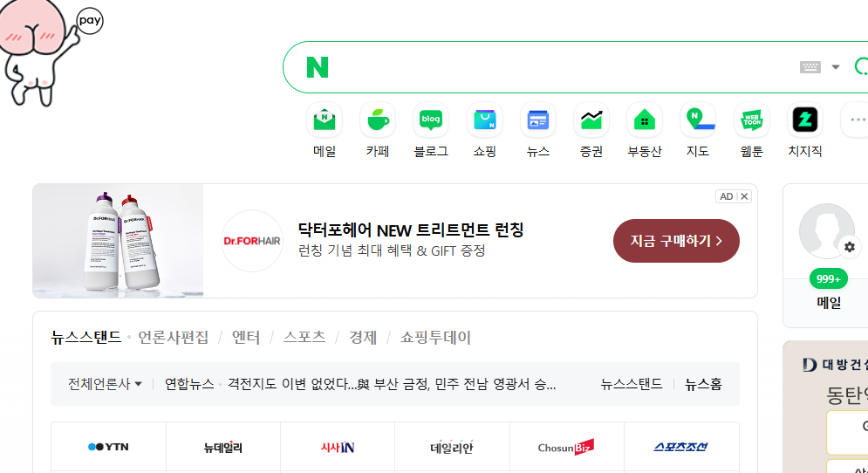The height and width of the screenshot is (473, 868).
Task: Close the Dr.FORHAIR ad with the X
Action: tap(744, 196)
